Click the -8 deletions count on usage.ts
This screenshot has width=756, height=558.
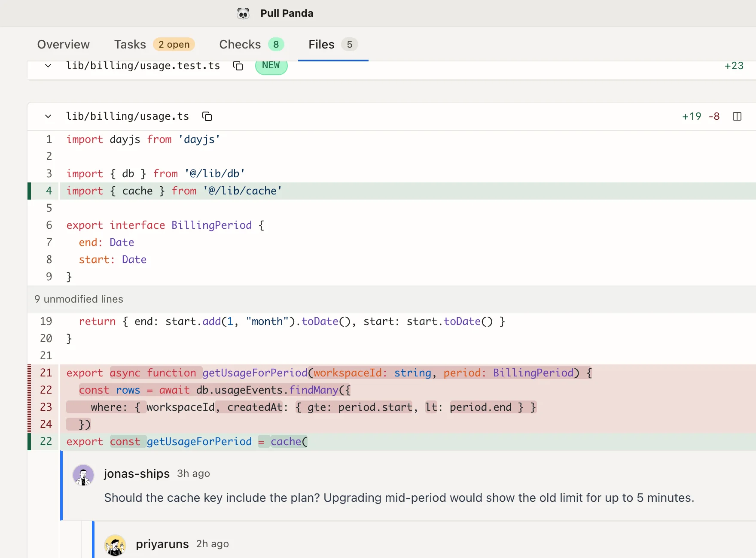(714, 116)
